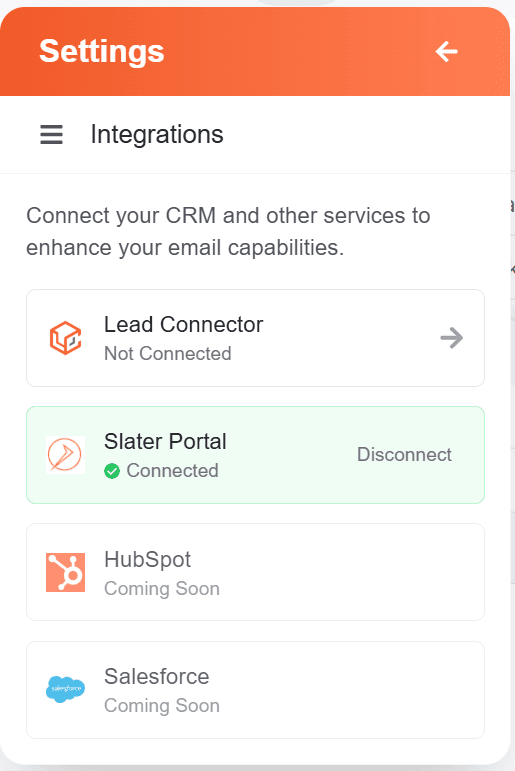Click the Salesforce cloud logo

click(65, 689)
